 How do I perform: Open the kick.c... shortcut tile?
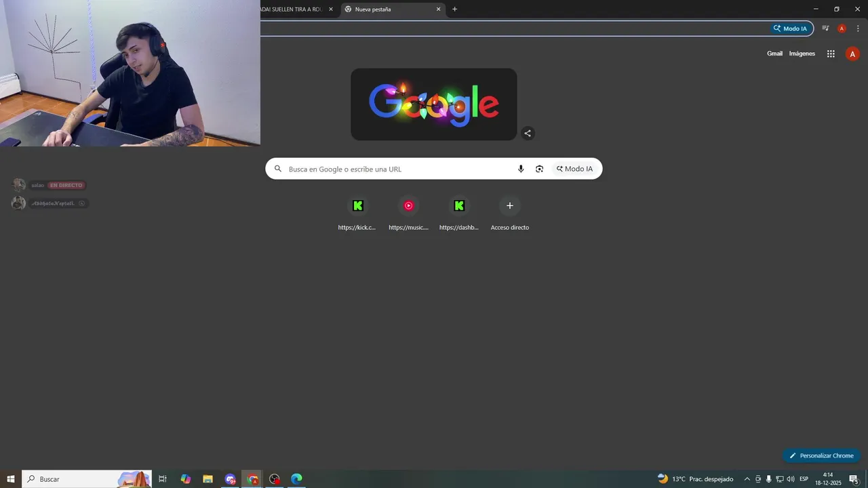pyautogui.click(x=357, y=213)
